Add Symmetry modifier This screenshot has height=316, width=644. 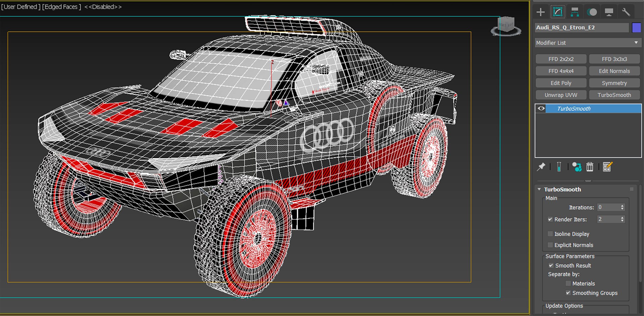click(614, 83)
